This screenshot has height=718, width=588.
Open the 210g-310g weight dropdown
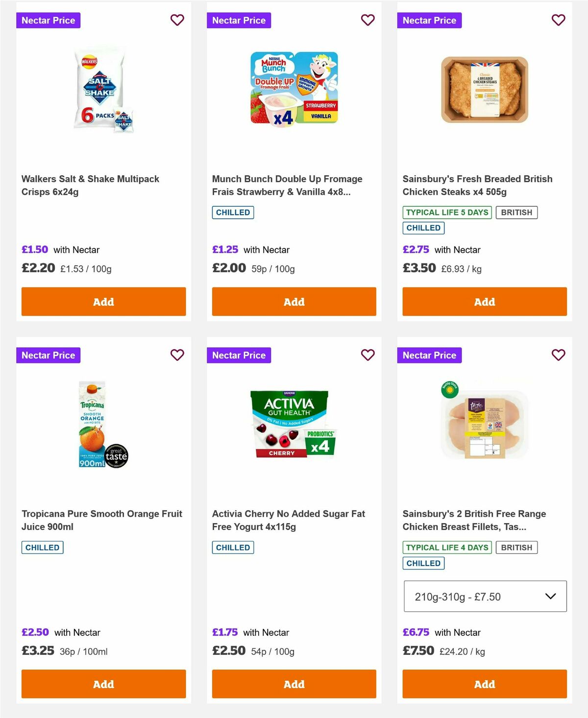(x=485, y=597)
